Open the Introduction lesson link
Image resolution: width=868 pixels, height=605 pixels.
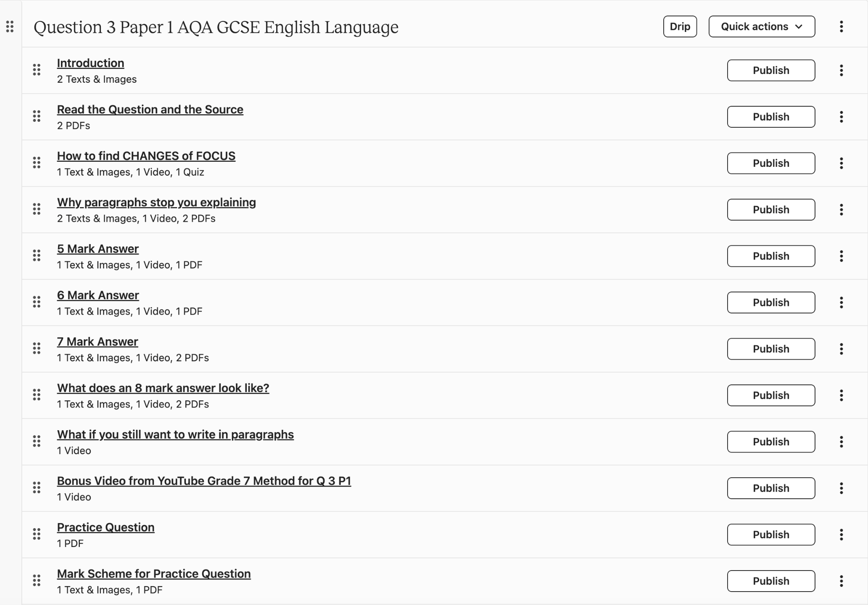(90, 63)
